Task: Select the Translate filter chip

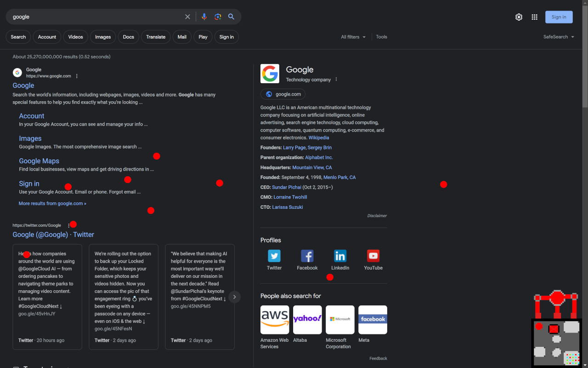Action: pyautogui.click(x=156, y=37)
